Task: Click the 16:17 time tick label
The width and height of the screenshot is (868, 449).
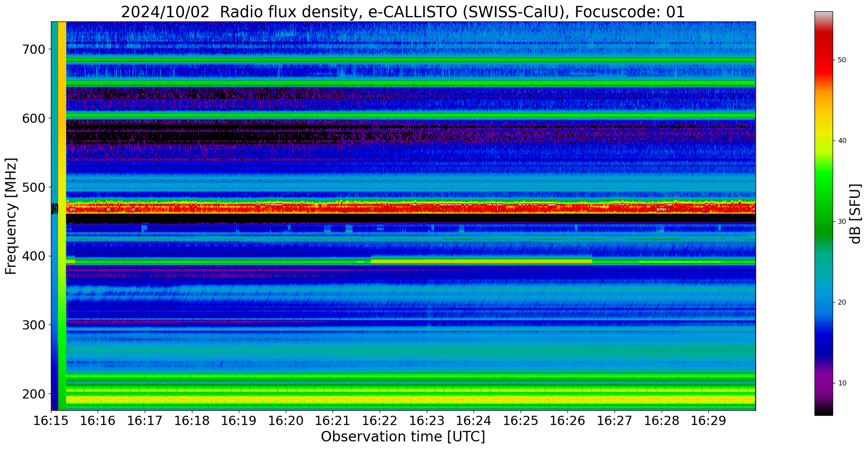Action: tap(145, 421)
